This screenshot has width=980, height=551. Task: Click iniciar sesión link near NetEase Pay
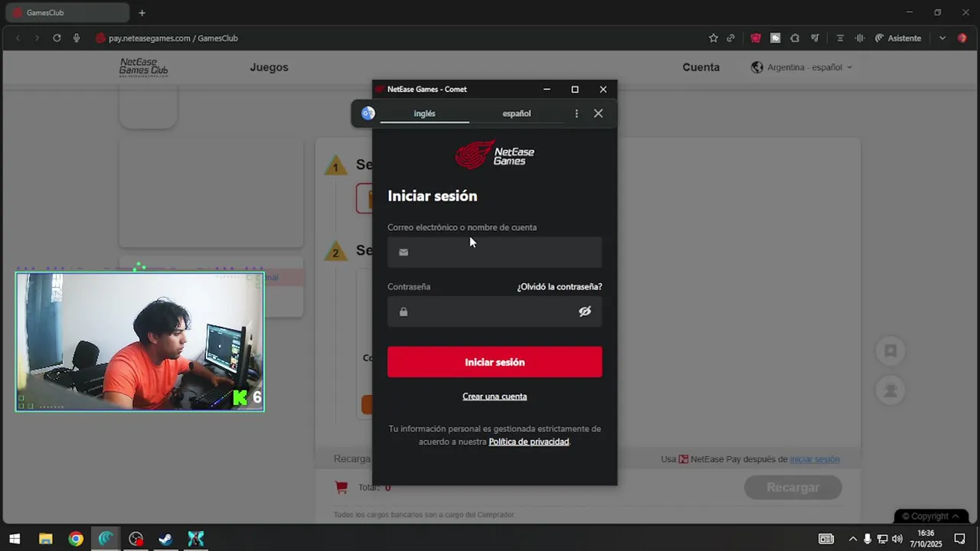[815, 459]
